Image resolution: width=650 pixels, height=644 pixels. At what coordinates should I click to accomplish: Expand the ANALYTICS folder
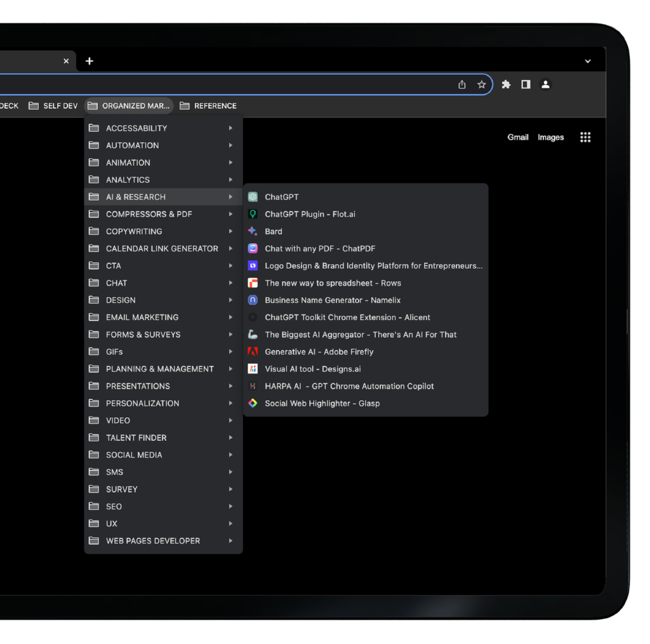pyautogui.click(x=163, y=180)
